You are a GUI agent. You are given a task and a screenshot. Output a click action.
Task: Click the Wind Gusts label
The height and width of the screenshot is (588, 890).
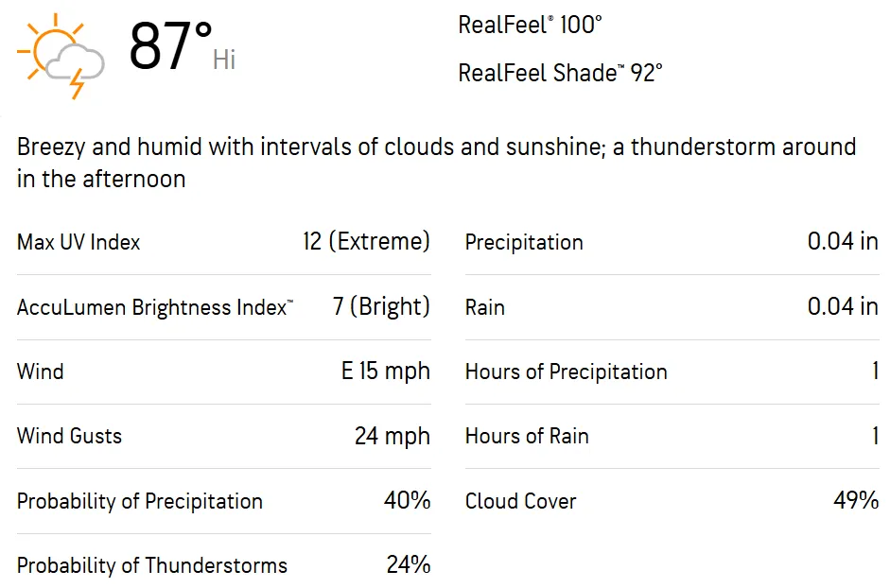tap(69, 436)
